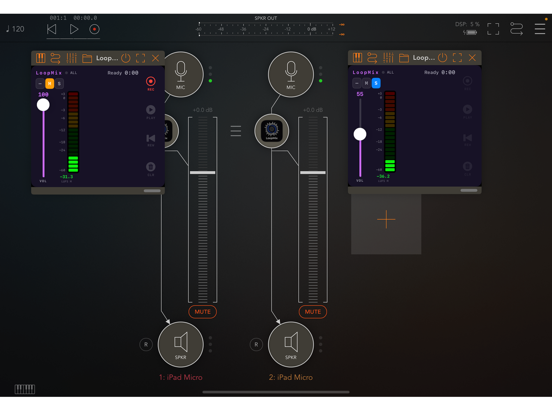Click REC button in right LoopMix
The width and height of the screenshot is (552, 414).
tap(468, 83)
